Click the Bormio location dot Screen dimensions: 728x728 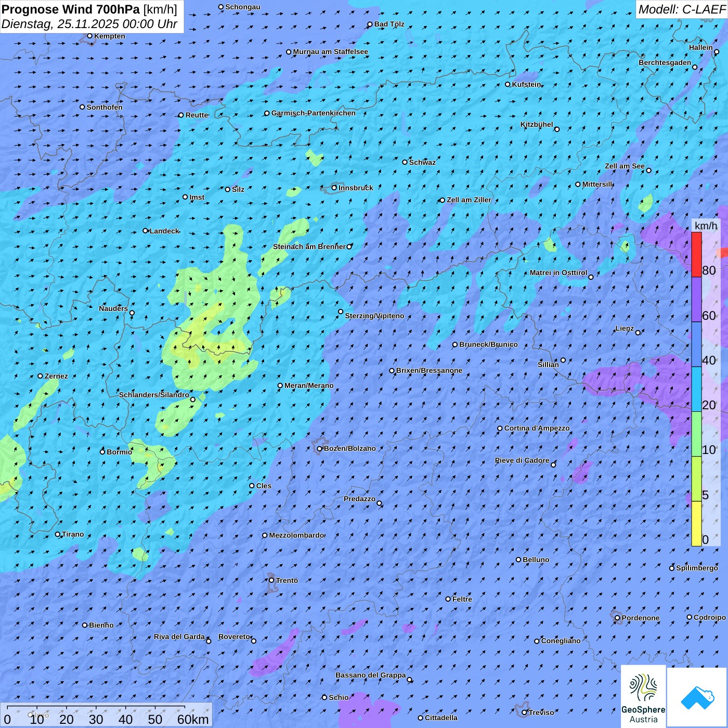tap(102, 452)
